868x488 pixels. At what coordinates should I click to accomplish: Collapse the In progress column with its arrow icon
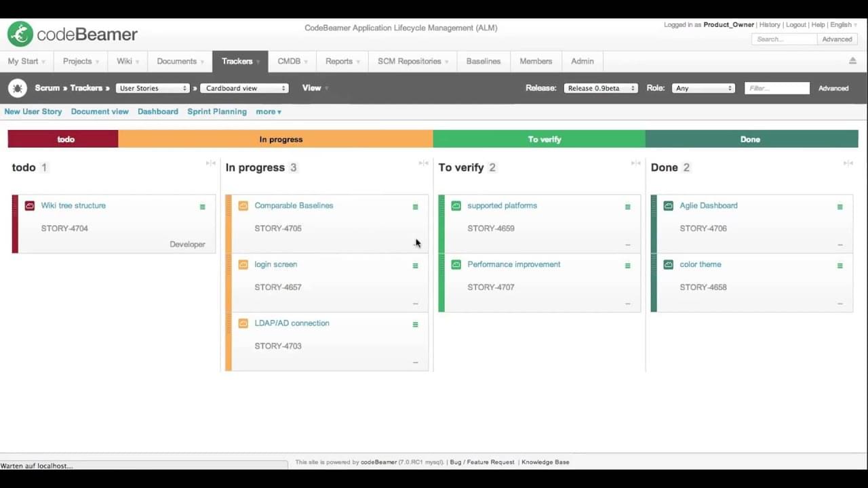pos(423,163)
